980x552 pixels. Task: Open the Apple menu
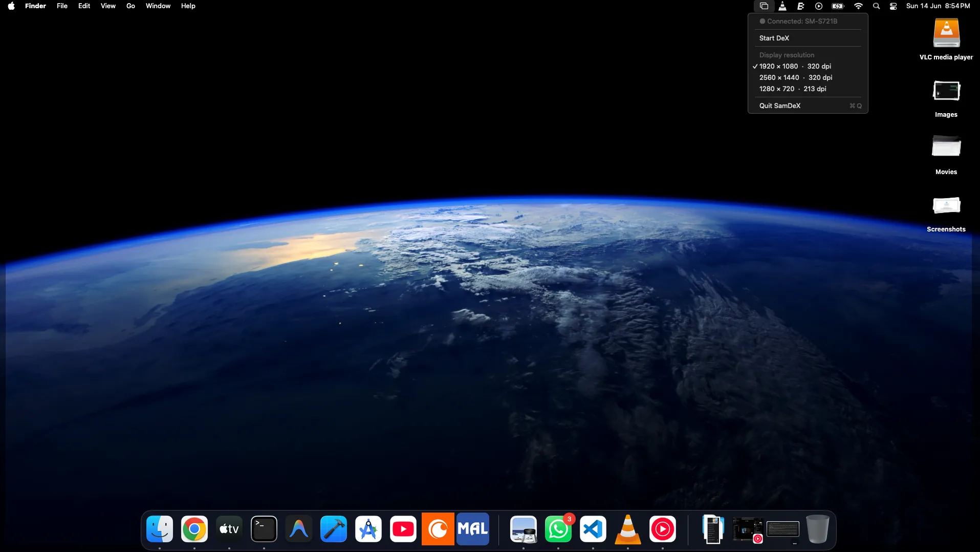click(x=11, y=6)
